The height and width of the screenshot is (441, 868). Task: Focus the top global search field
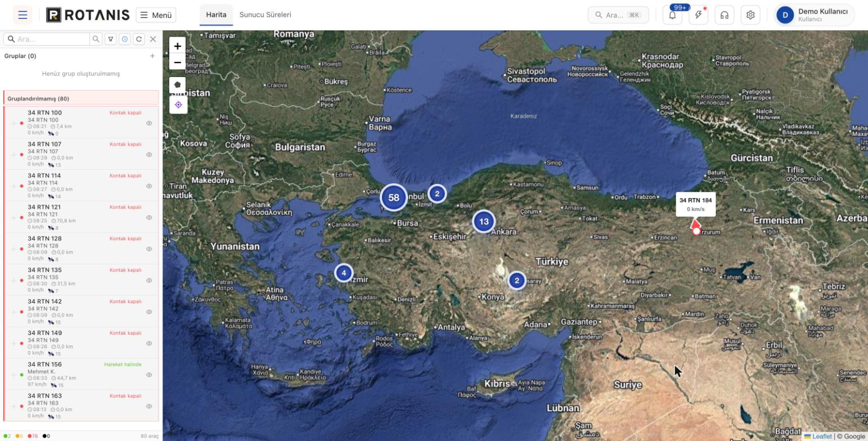[x=618, y=15]
